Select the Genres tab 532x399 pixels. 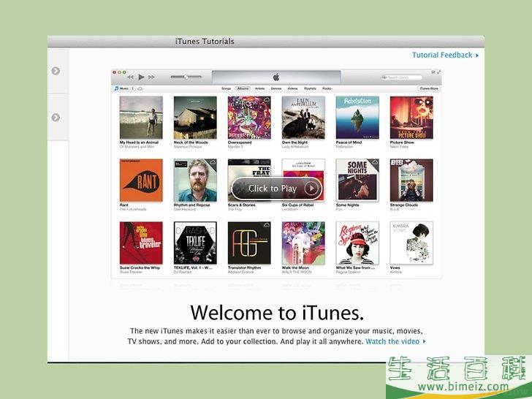(x=276, y=88)
